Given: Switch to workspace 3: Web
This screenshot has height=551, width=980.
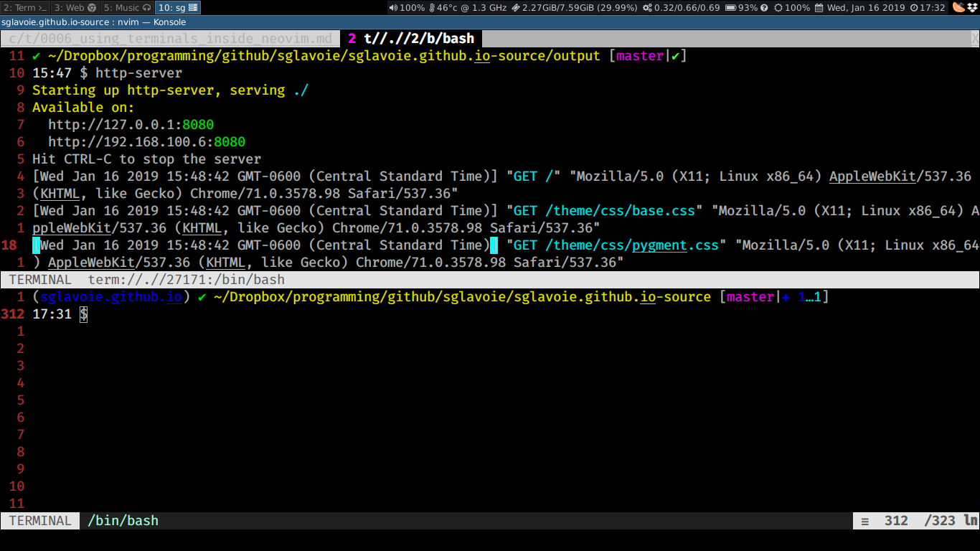Looking at the screenshot, I should [x=75, y=7].
